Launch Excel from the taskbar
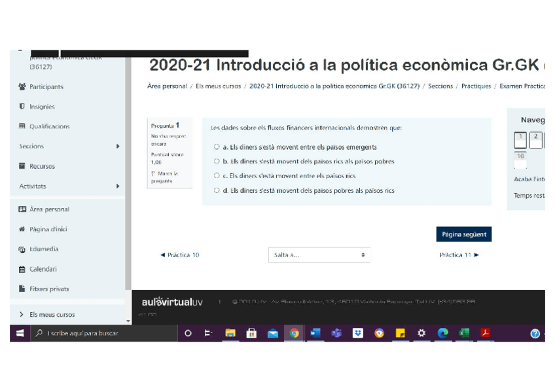The width and height of the screenshot is (555, 392). [463, 333]
